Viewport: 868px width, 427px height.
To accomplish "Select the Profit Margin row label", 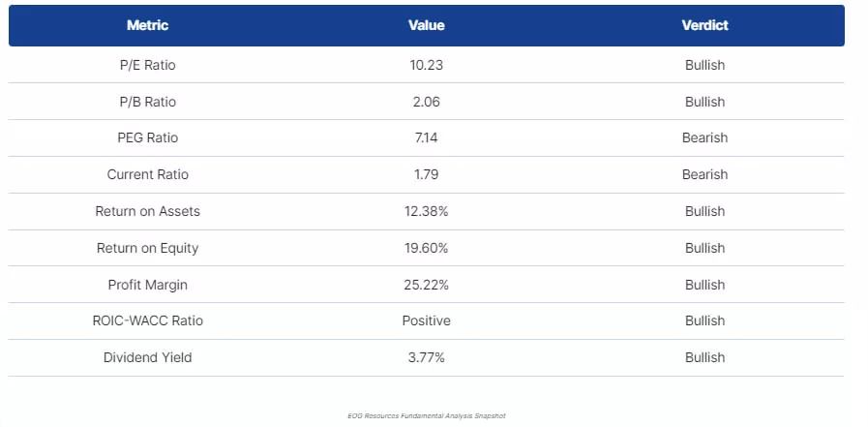I will point(147,285).
